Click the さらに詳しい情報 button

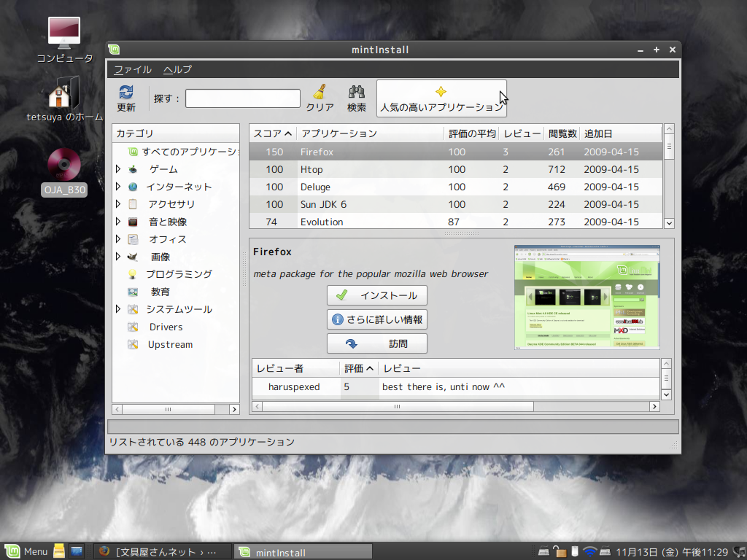click(x=377, y=319)
